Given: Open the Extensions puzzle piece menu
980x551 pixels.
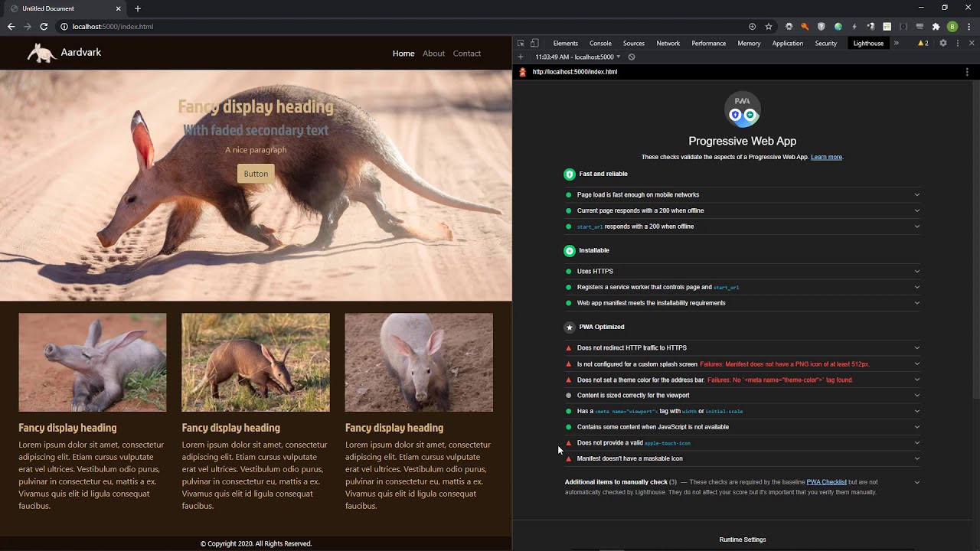Looking at the screenshot, I should coord(936,26).
